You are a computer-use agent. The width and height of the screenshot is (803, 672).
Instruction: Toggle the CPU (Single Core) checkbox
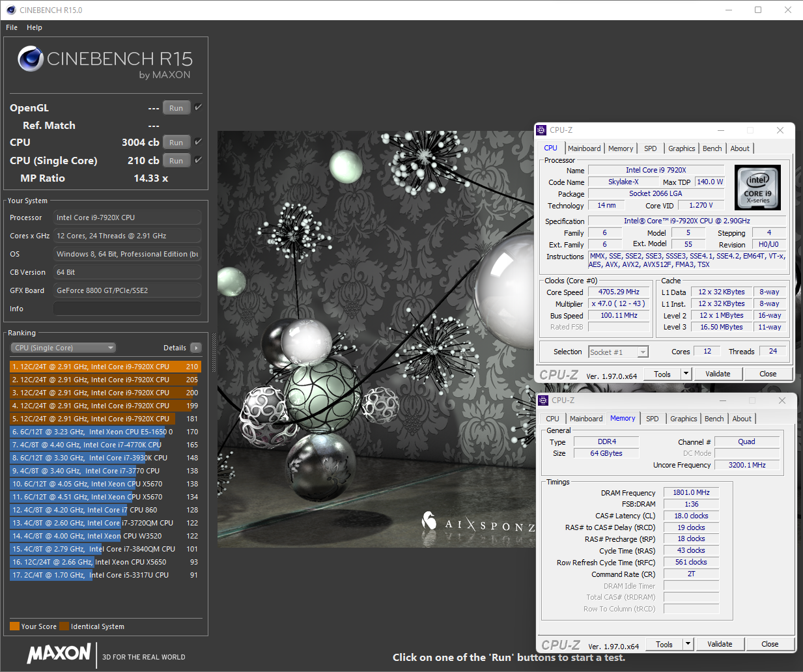pyautogui.click(x=198, y=160)
